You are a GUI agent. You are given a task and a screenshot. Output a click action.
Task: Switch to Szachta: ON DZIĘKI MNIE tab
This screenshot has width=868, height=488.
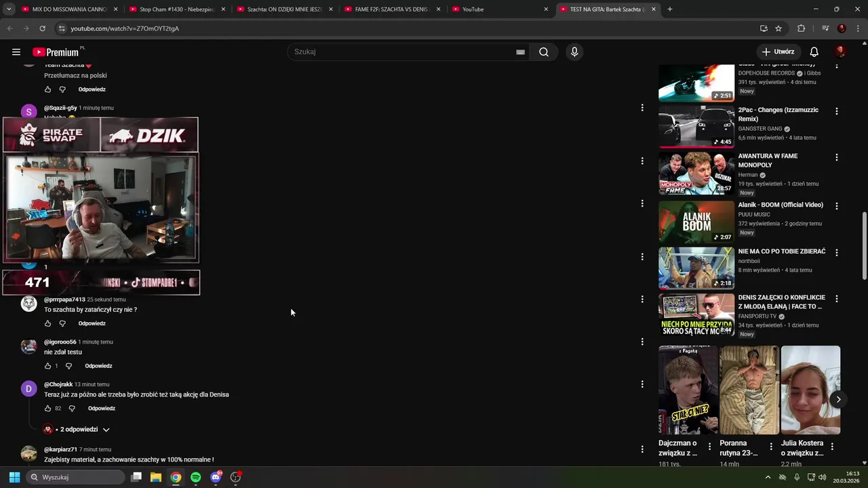pyautogui.click(x=285, y=9)
